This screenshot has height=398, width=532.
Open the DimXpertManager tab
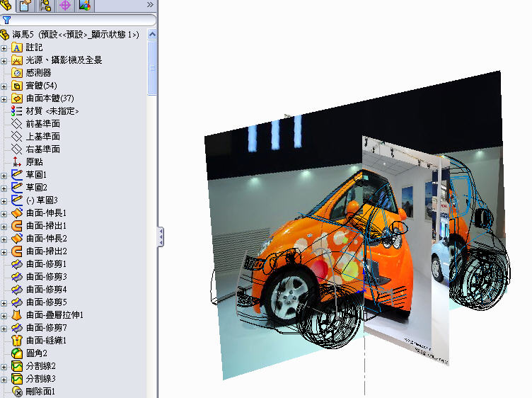65,5
